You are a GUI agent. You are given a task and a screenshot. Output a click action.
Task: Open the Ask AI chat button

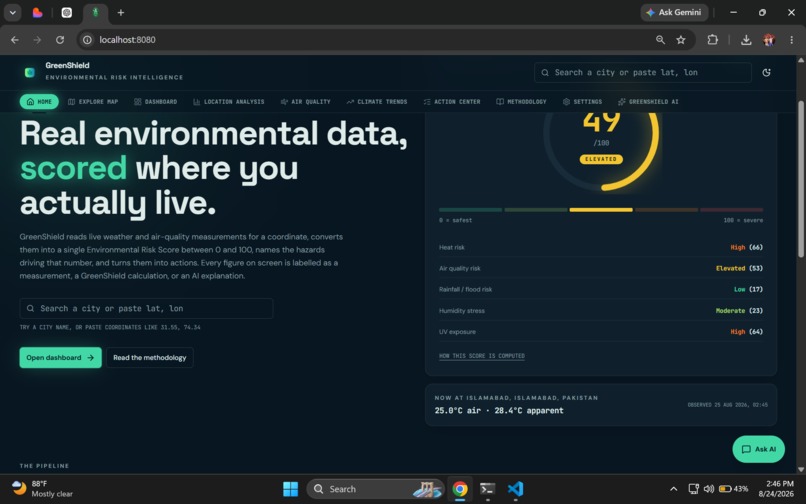pos(758,449)
